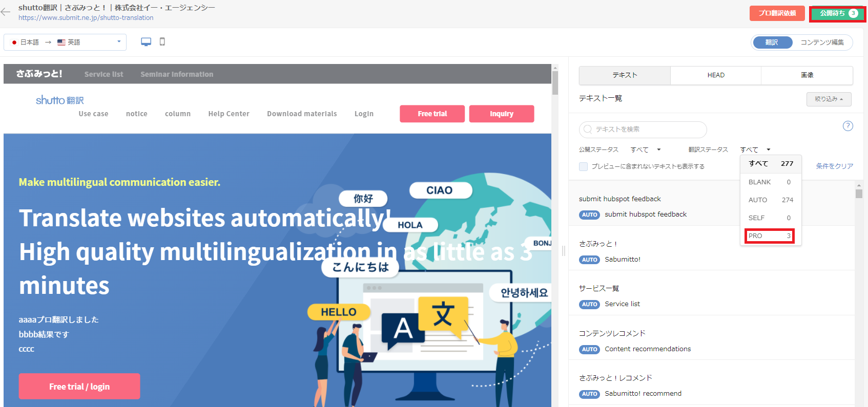Select AUTO 274 in status menu
This screenshot has height=407, width=868.
tap(771, 200)
